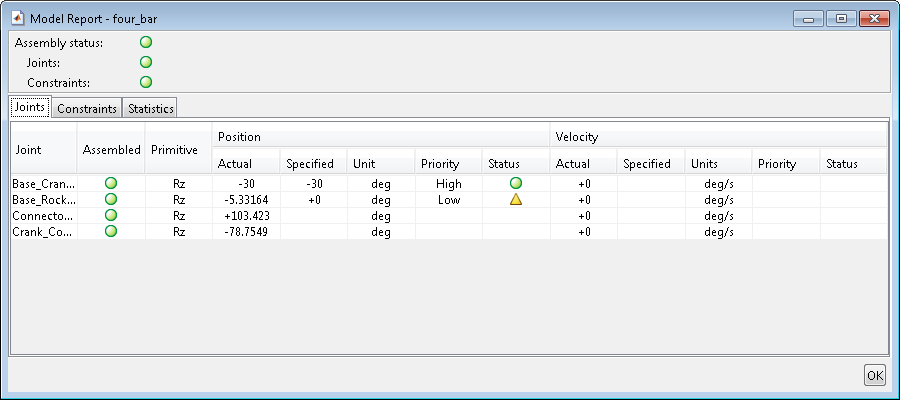
Task: Maximize the Model Report window
Action: pyautogui.click(x=841, y=19)
